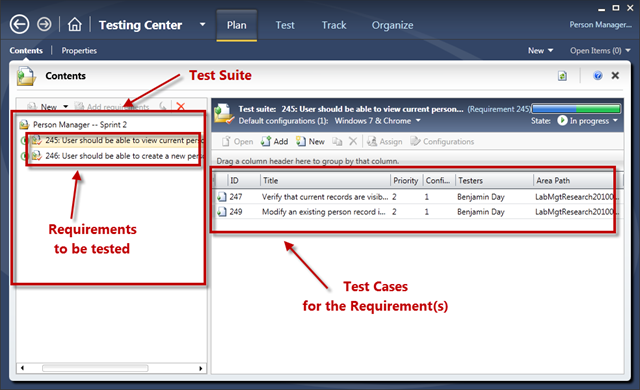640x390 pixels.
Task: Switch to the Organize tab
Action: click(x=392, y=25)
